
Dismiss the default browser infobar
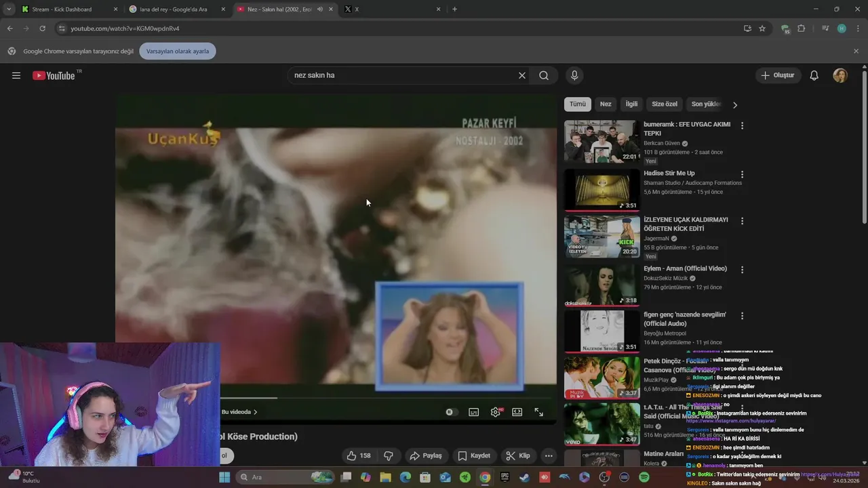point(856,51)
